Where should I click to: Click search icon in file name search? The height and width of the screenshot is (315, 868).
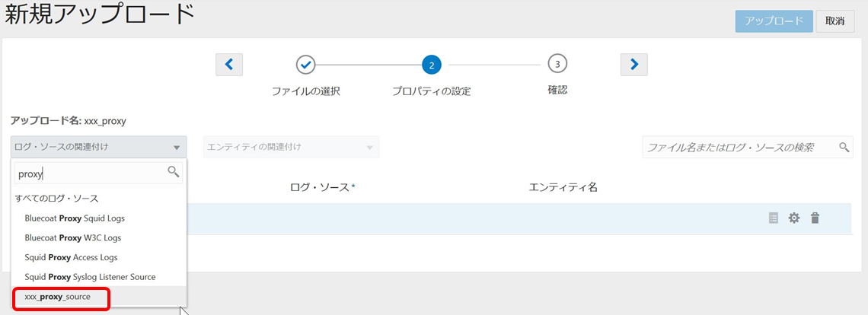(x=844, y=147)
